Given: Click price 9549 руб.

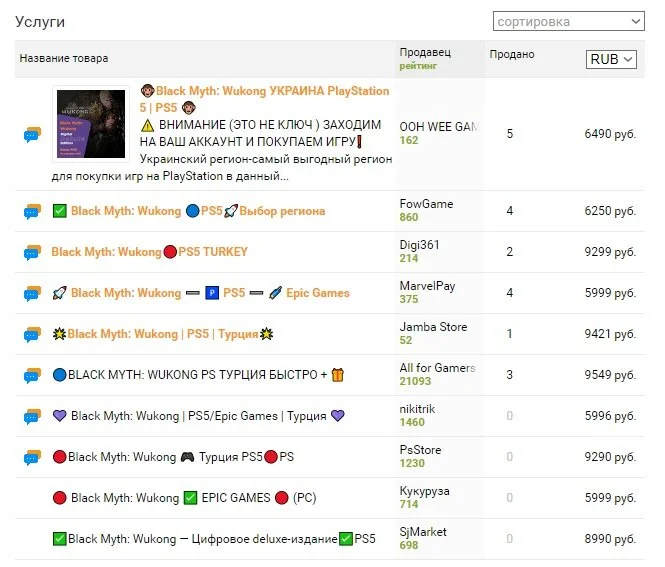Looking at the screenshot, I should 610,375.
